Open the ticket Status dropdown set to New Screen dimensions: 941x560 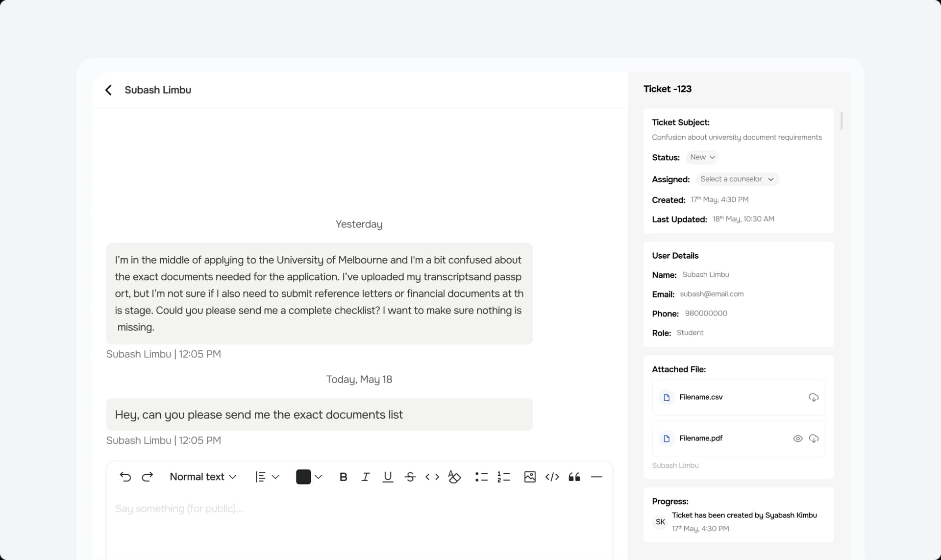(x=702, y=157)
